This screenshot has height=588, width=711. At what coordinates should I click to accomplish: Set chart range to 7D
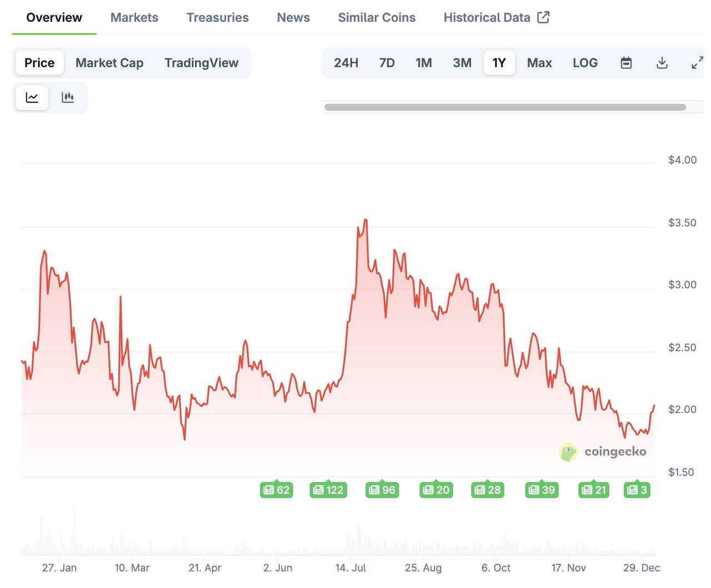point(387,63)
